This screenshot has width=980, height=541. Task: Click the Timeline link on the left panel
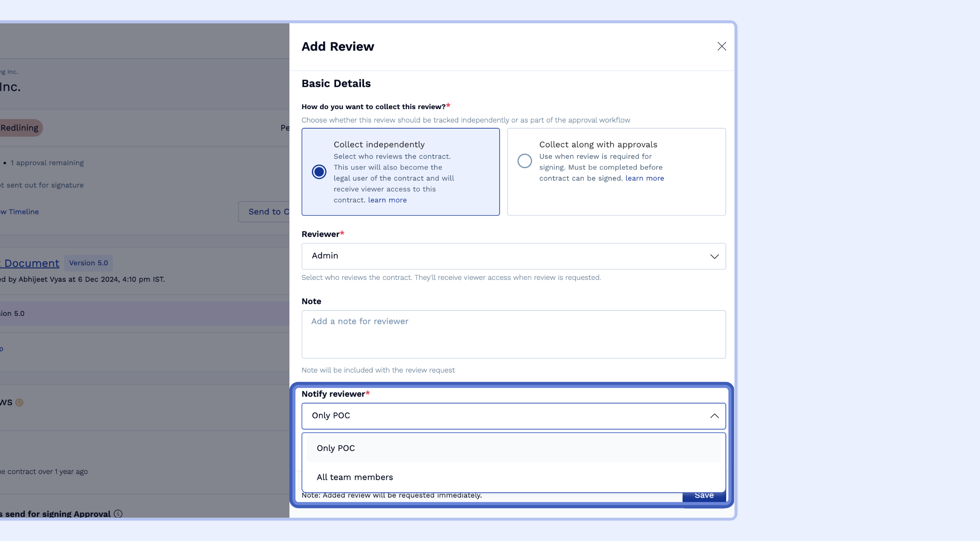[19, 211]
